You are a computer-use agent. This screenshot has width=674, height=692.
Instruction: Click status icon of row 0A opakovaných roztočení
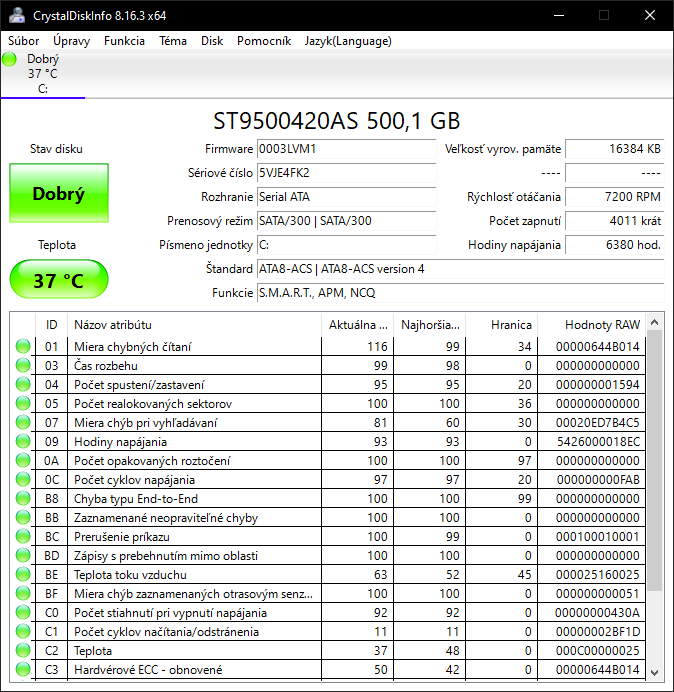click(x=23, y=460)
